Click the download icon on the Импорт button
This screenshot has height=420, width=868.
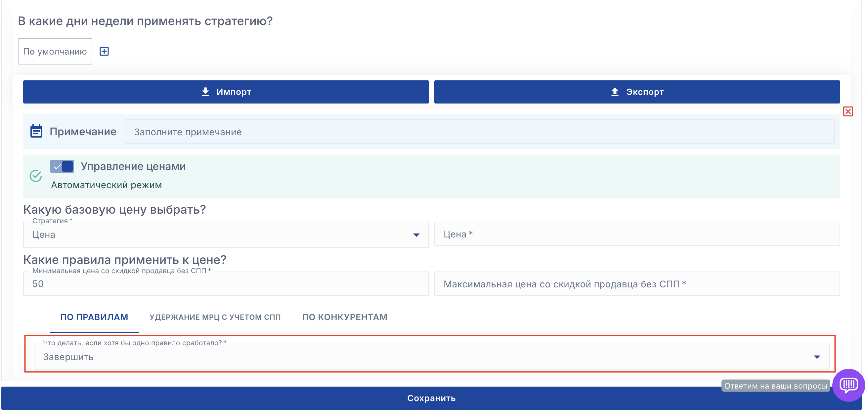205,92
